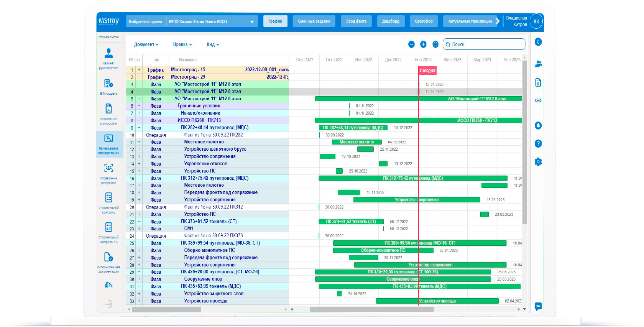Viewport: 644px width, 327px height.
Task: Expand the Сооружение опор row
Action: tap(139, 279)
